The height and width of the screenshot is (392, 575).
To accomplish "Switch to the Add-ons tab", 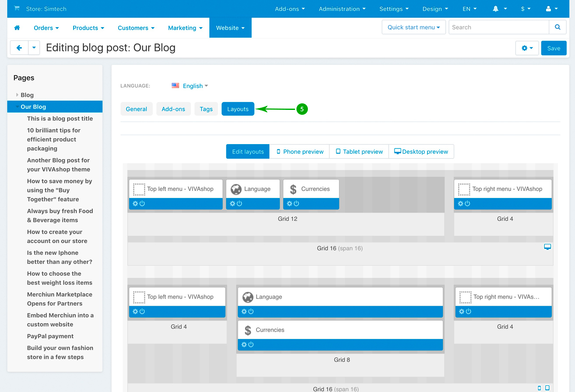I will coord(173,109).
